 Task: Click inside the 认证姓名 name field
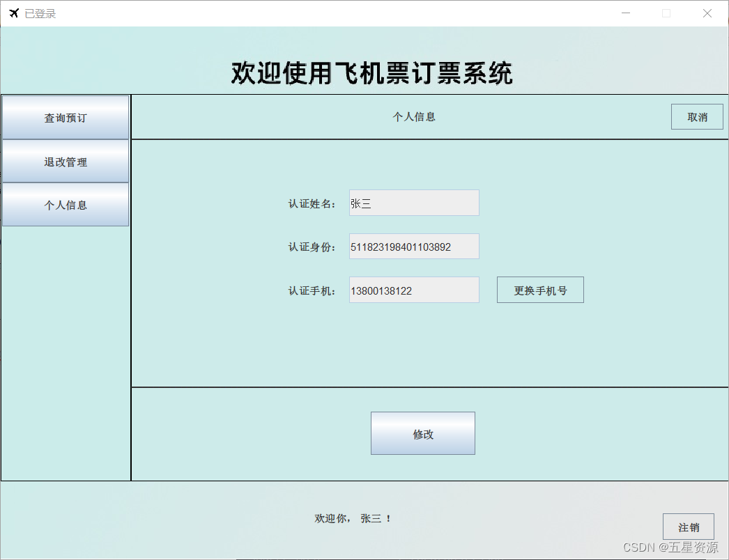(x=413, y=203)
